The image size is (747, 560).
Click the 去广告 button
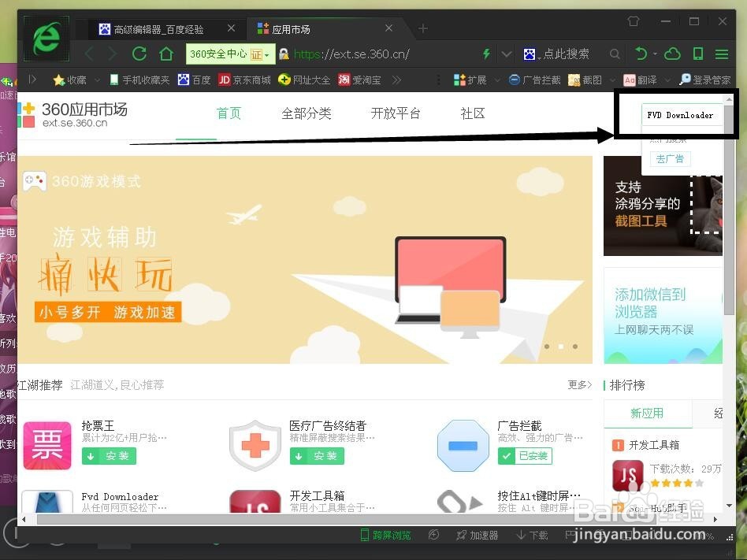(670, 159)
